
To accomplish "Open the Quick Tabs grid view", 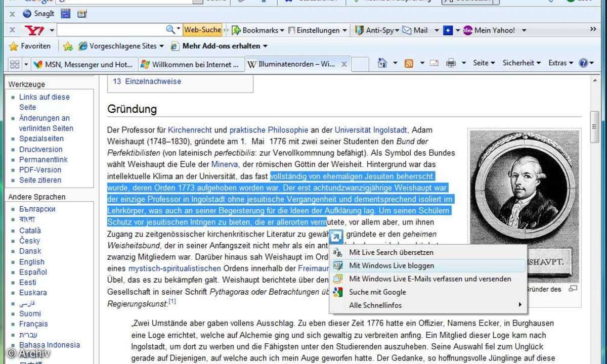I will [x=14, y=64].
